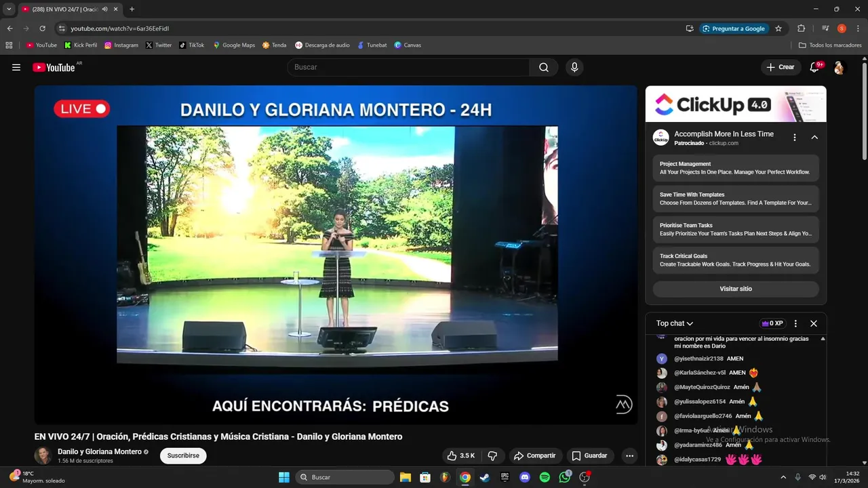This screenshot has width=868, height=488.
Task: Open Chrome three-dot menu
Action: (859, 28)
